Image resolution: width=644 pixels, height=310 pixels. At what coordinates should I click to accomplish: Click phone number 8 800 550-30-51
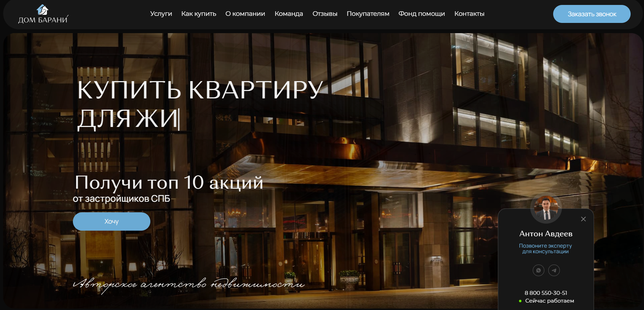(x=546, y=293)
